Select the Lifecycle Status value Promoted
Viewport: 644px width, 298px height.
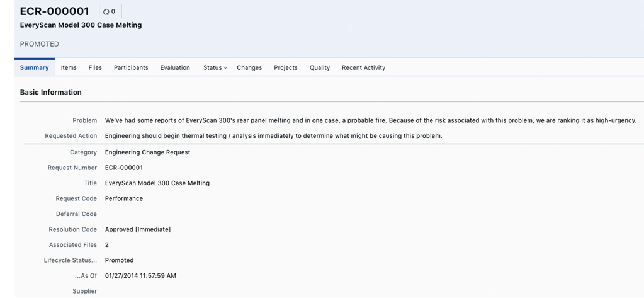click(119, 260)
